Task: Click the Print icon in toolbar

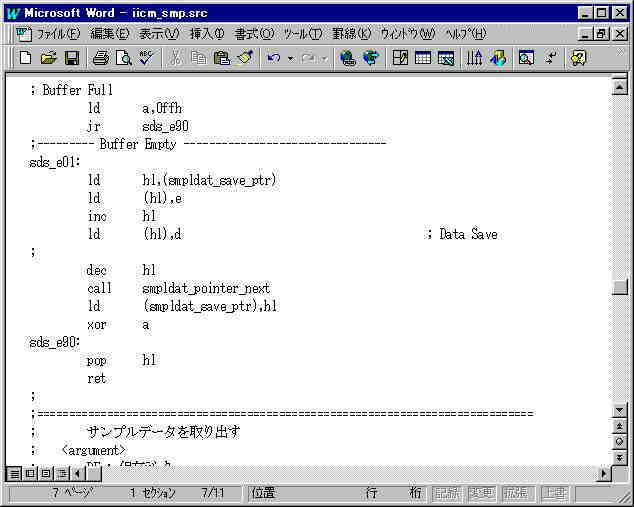Action: pos(101,58)
